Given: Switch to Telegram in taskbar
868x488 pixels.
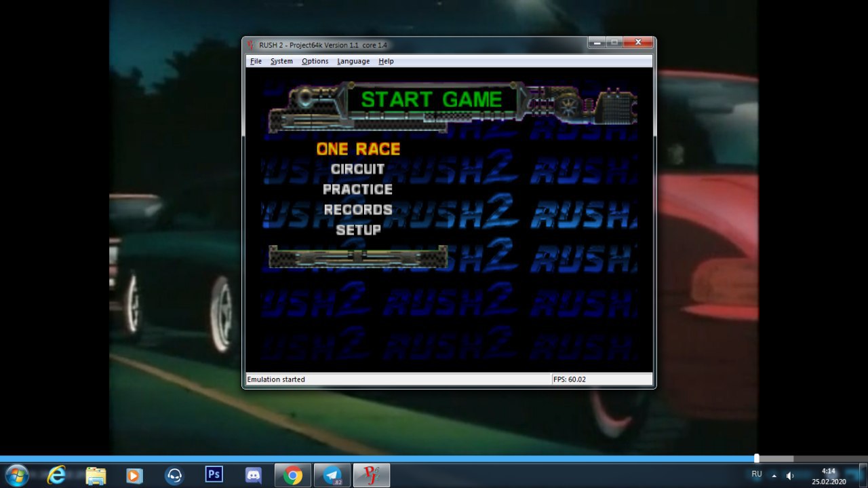Looking at the screenshot, I should pos(332,475).
